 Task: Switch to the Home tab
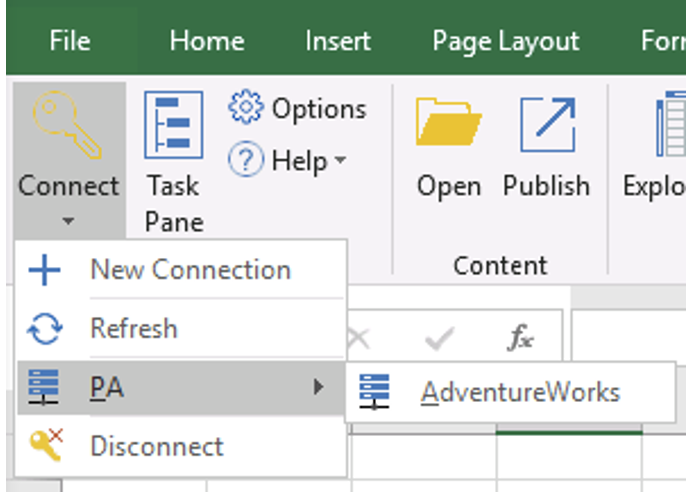206,41
